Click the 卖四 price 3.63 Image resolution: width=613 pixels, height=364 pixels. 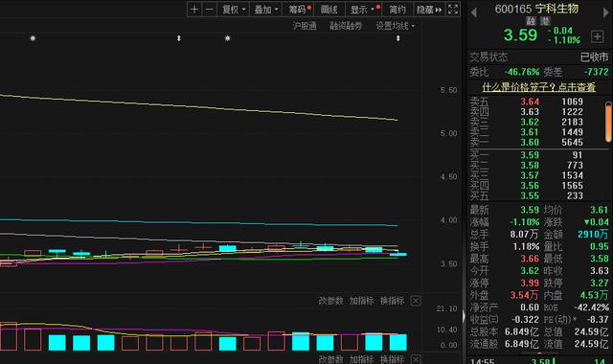pos(530,112)
